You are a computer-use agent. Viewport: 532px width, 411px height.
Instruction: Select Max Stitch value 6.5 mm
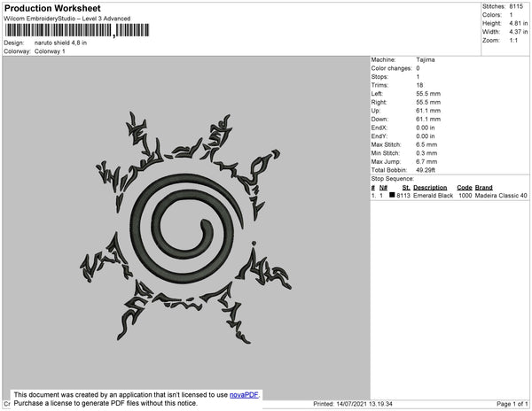(x=426, y=144)
